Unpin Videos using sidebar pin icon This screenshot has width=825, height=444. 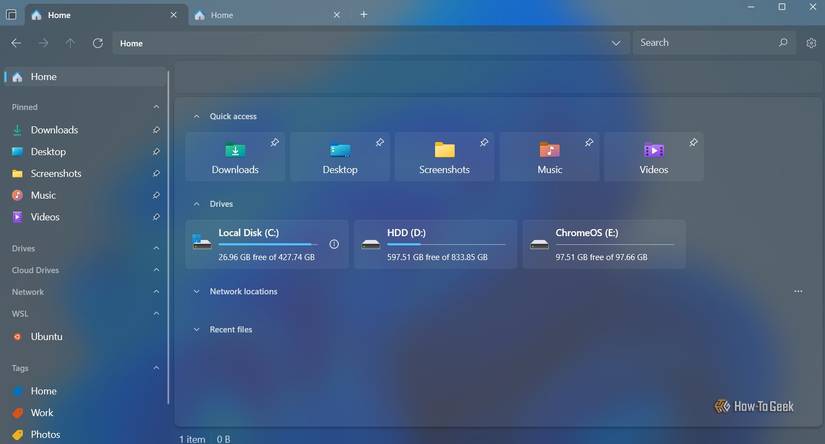156,217
